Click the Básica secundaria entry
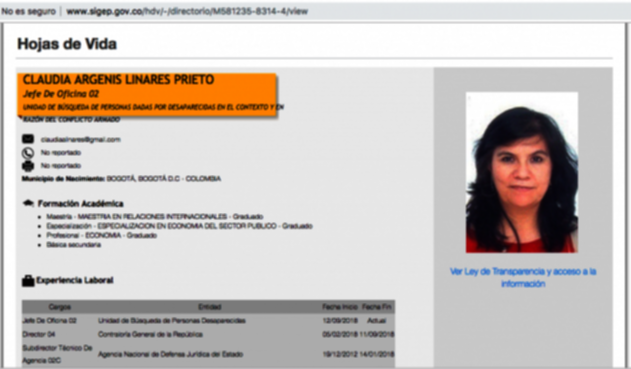The width and height of the screenshot is (631, 369). [x=74, y=245]
